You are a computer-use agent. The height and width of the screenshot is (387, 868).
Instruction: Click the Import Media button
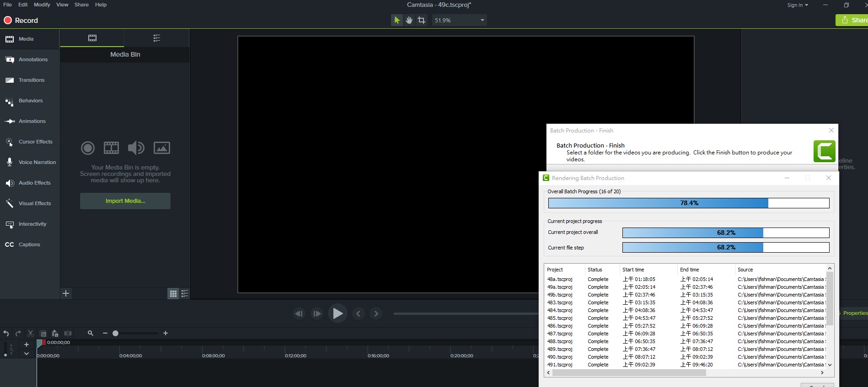pos(125,201)
